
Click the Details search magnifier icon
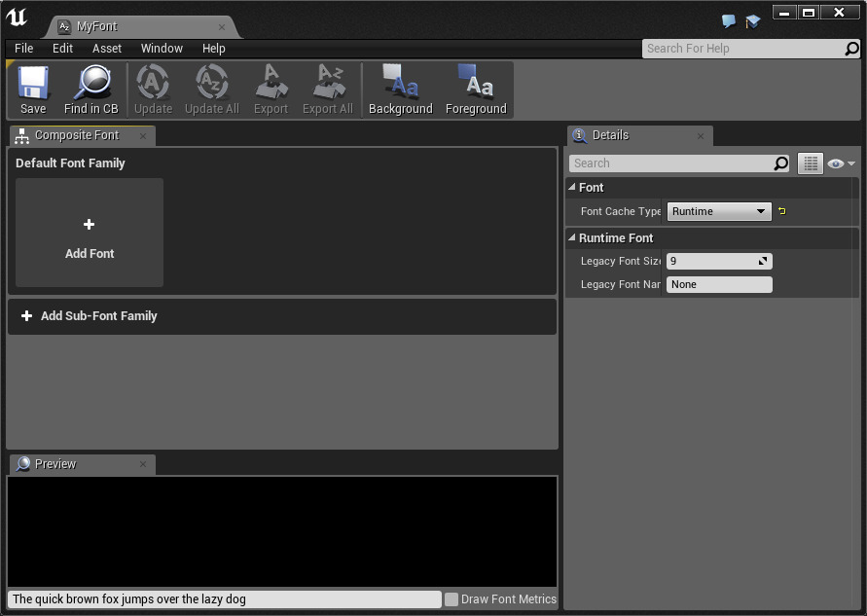click(780, 163)
